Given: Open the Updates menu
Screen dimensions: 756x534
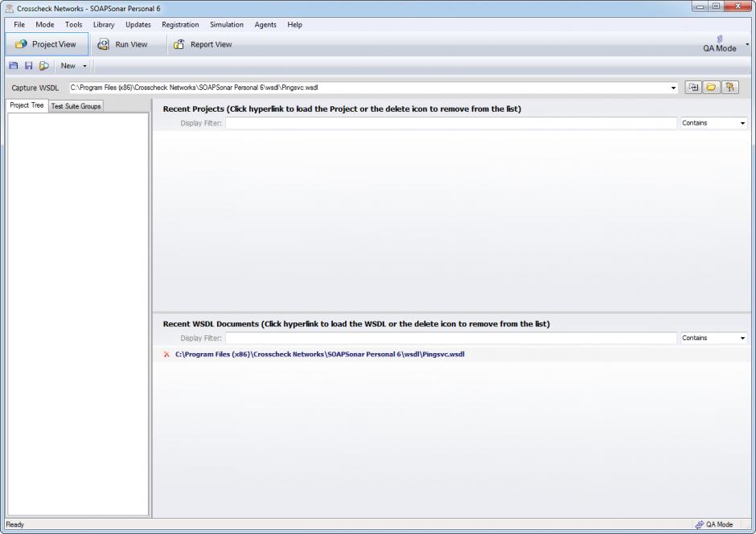Looking at the screenshot, I should 138,25.
